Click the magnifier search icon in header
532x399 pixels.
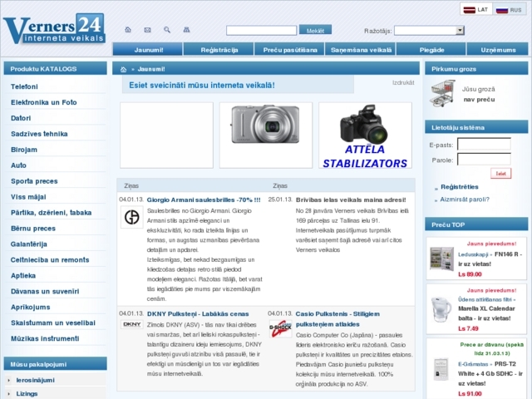pyautogui.click(x=167, y=30)
